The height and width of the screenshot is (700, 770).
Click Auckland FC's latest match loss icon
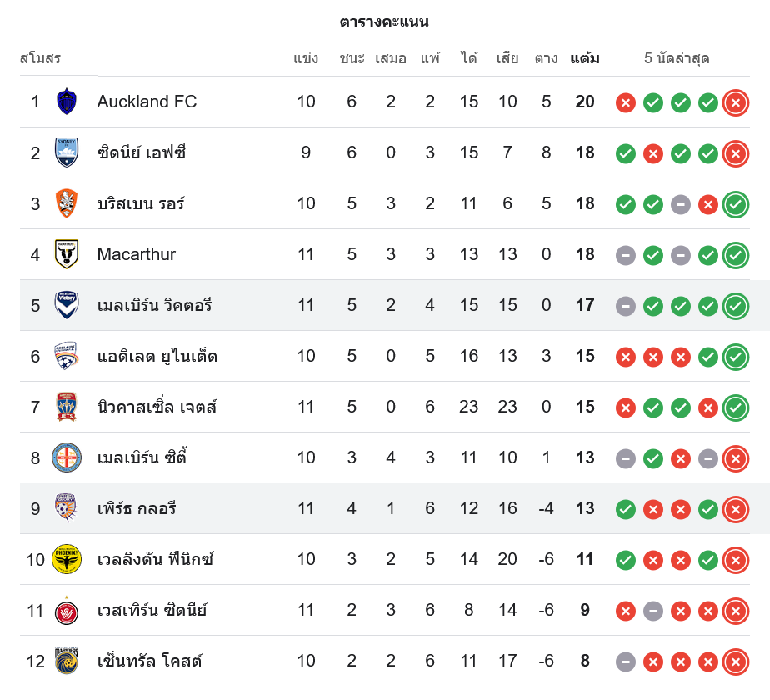click(x=735, y=102)
